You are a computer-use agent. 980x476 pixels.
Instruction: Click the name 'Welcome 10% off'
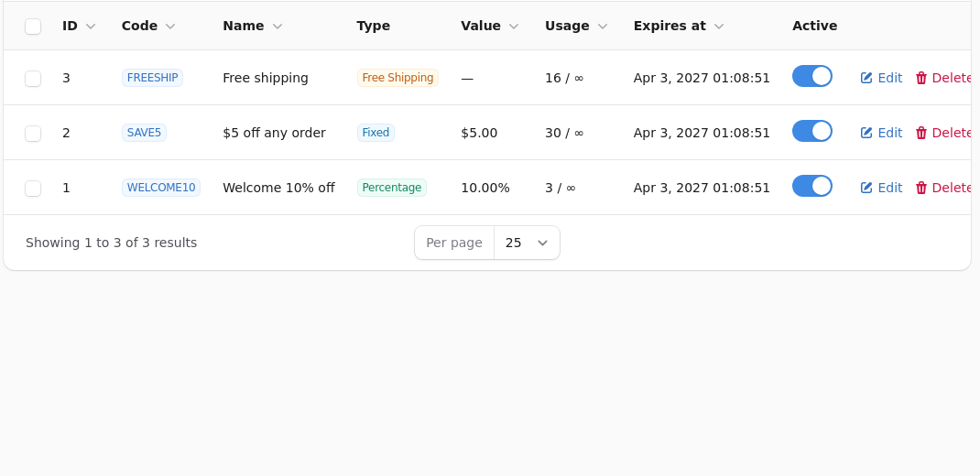(278, 188)
